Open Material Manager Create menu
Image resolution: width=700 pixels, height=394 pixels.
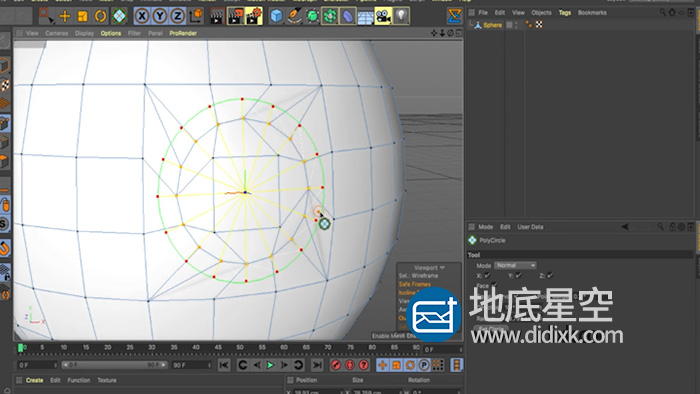pos(34,380)
